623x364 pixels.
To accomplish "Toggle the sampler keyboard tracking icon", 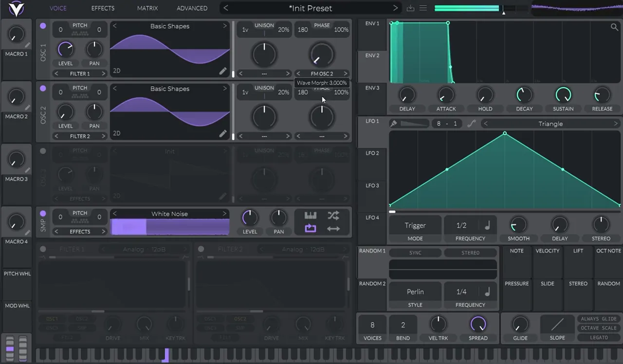I will tap(311, 216).
